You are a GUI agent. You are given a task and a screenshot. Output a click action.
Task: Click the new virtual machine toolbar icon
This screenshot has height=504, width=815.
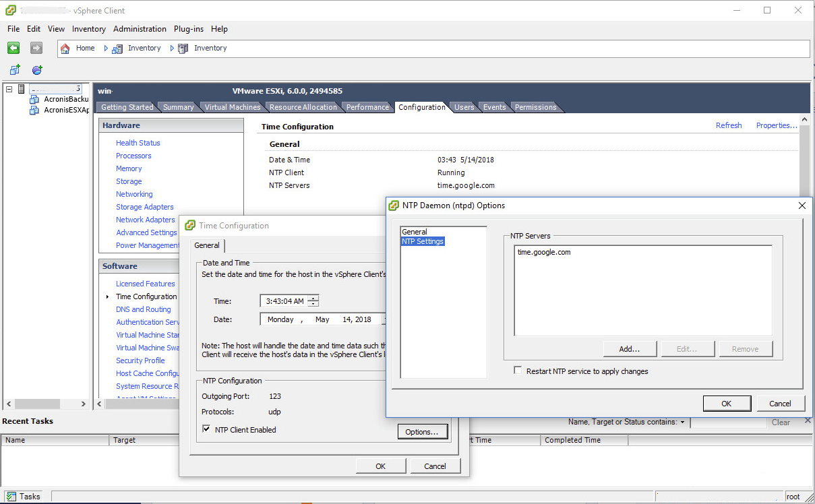click(15, 69)
